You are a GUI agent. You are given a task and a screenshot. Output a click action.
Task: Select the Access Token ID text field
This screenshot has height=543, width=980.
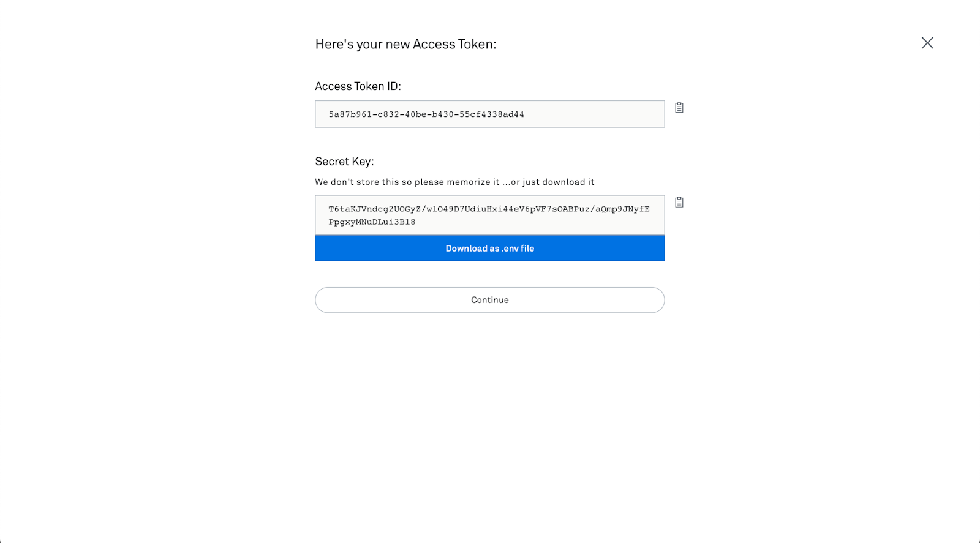[x=489, y=114]
